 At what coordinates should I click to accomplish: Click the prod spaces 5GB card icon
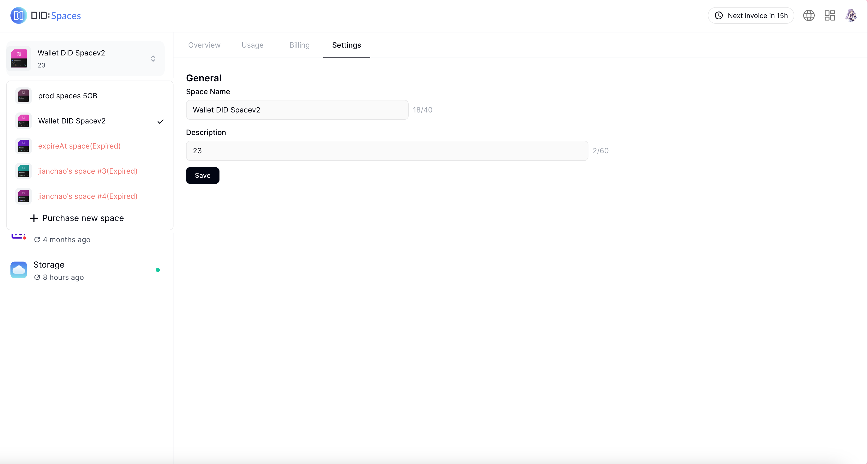pos(23,96)
